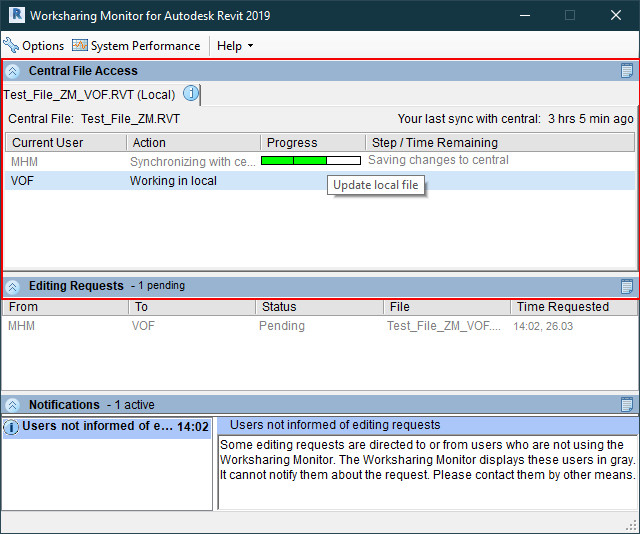This screenshot has height=534, width=640.
Task: Click the Worksharing Monitor title bar icon
Action: click(14, 16)
